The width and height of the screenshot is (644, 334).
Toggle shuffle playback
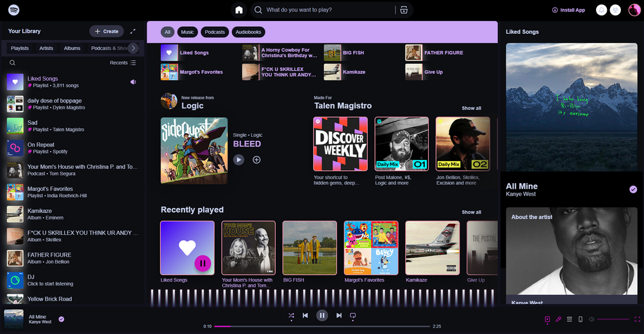coord(291,315)
